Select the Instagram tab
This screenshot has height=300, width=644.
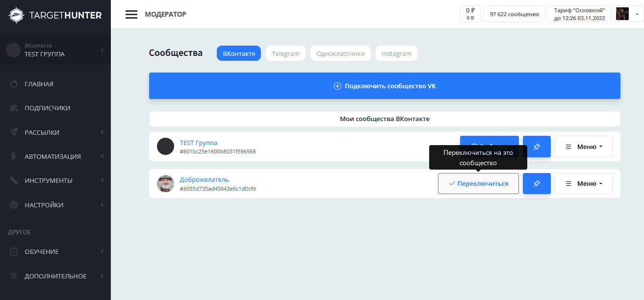396,53
